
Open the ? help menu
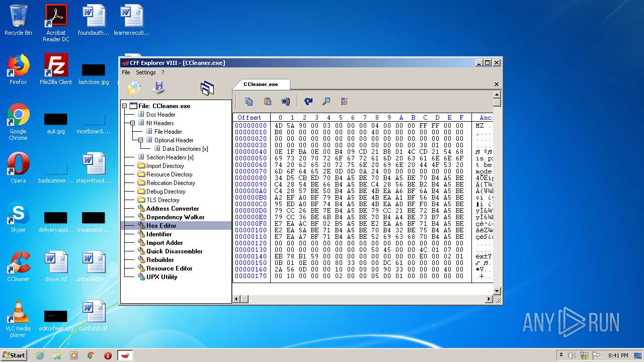[x=163, y=72]
